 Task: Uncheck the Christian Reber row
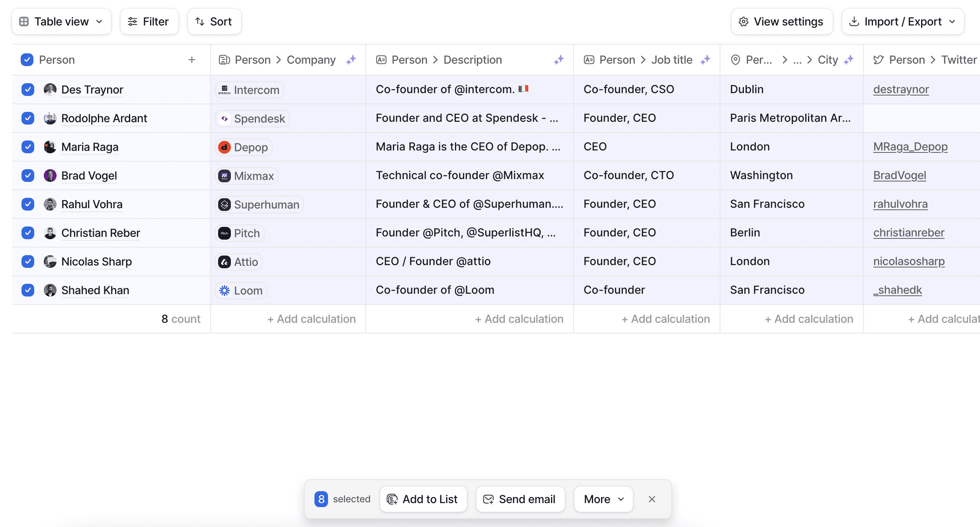[x=28, y=233]
